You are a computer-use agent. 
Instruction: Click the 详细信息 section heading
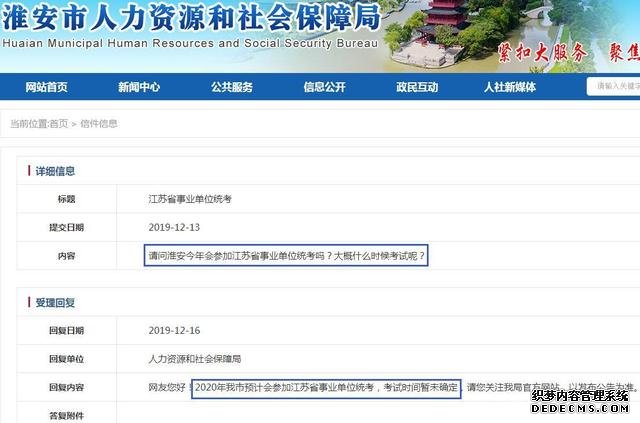pos(55,171)
